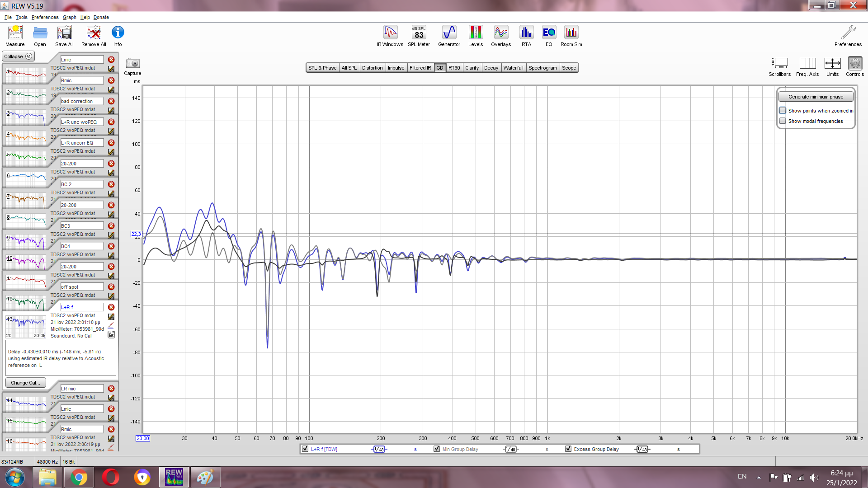Switch to the Waterfall tab
This screenshot has height=488, width=868.
coord(513,68)
